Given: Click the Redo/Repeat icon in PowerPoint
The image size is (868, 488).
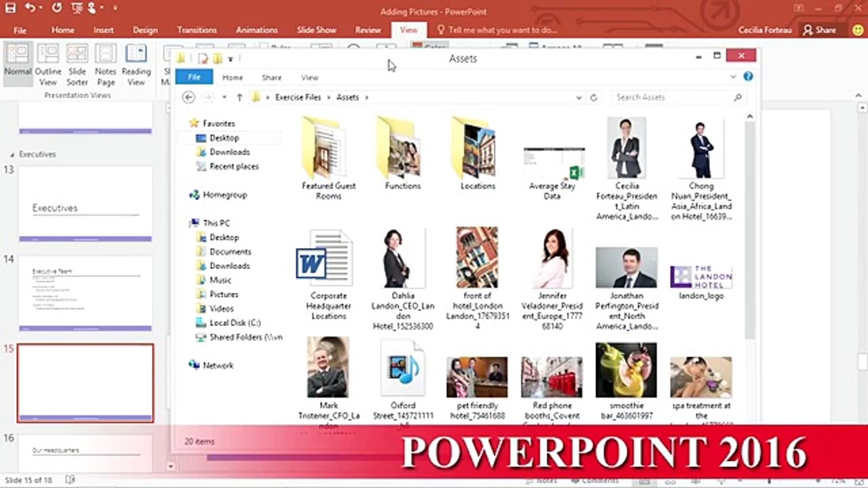Looking at the screenshot, I should tap(56, 8).
